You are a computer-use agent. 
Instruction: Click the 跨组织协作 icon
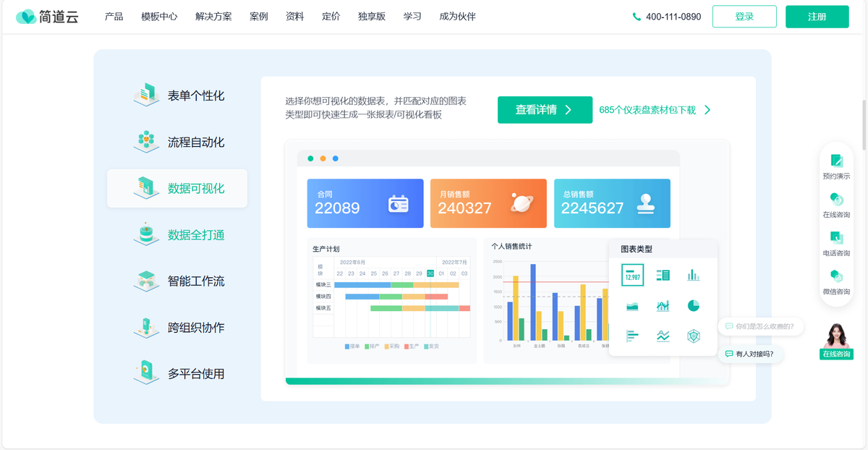[x=146, y=327]
